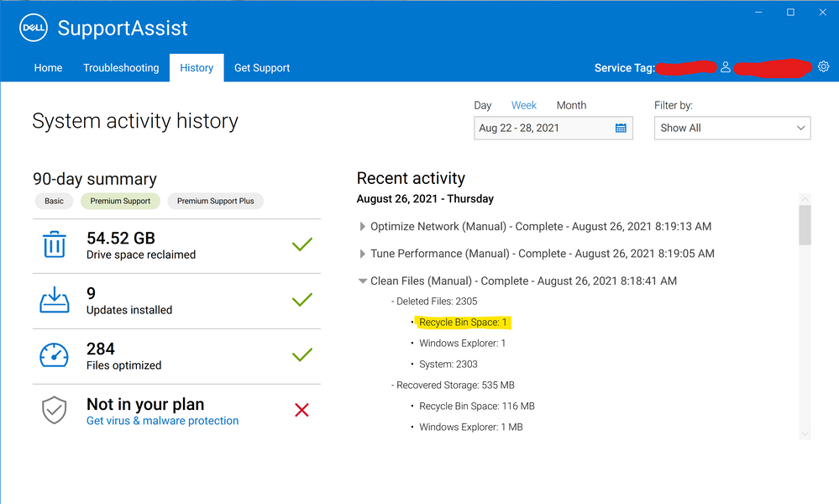
Task: Click the scrollbar down arrow
Action: point(805,434)
